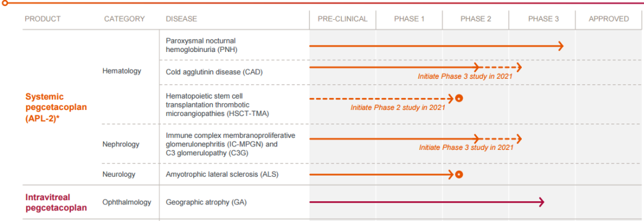Viewport: 644px width, 221px height.
Task: Click the Amyotrophic lateral sclerosis (ALS) text
Action: [222, 174]
